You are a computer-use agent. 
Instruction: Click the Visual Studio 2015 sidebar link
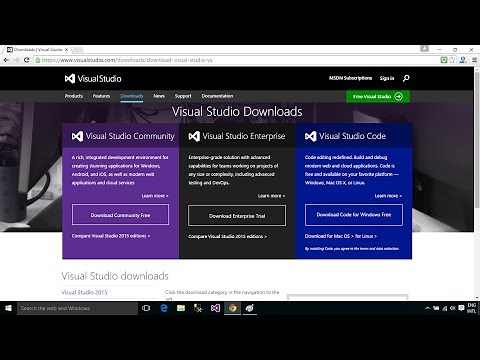click(x=84, y=292)
